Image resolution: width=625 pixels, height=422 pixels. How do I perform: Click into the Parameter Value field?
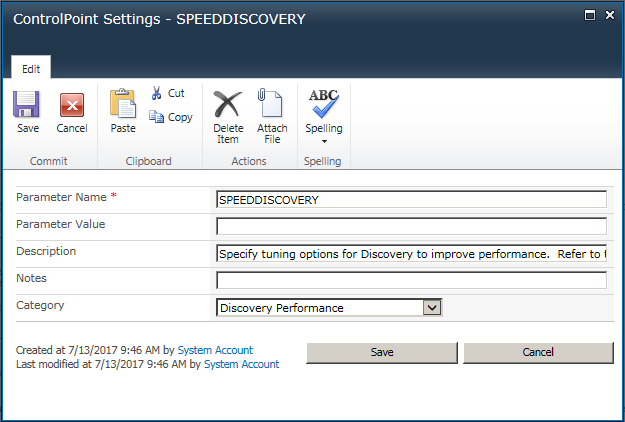[x=411, y=226]
